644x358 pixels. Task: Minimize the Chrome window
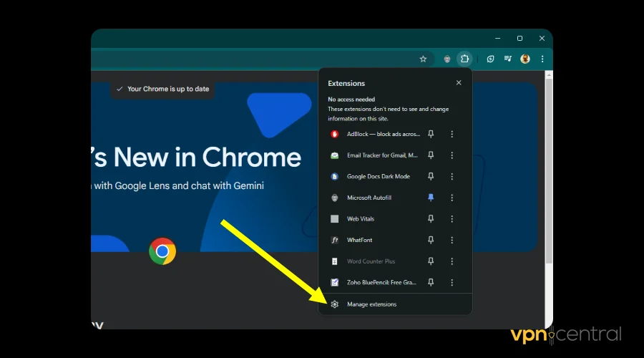click(x=498, y=38)
